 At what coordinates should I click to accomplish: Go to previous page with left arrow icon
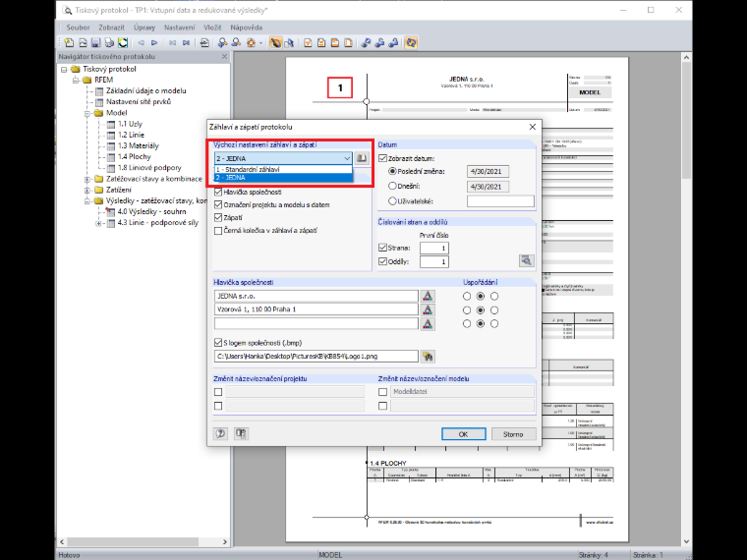(x=141, y=43)
